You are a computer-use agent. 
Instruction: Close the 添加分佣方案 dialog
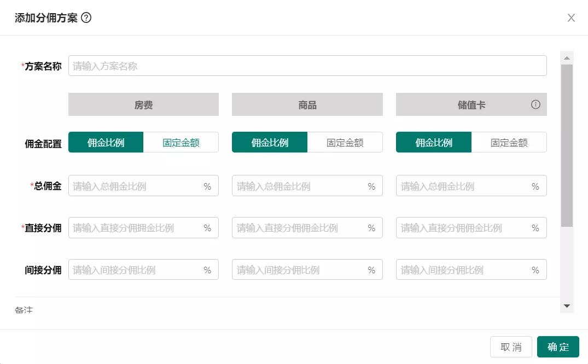tap(571, 17)
